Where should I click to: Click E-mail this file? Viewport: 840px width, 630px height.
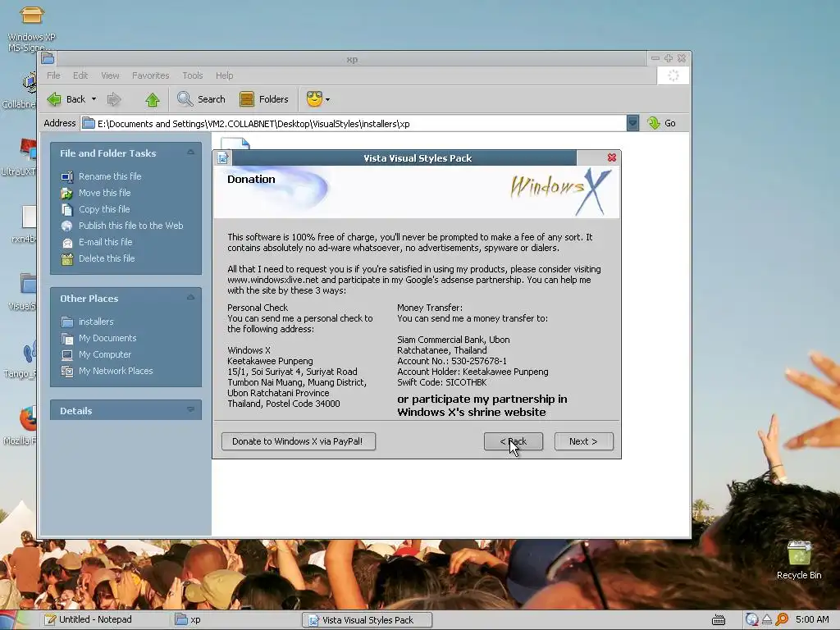(106, 242)
